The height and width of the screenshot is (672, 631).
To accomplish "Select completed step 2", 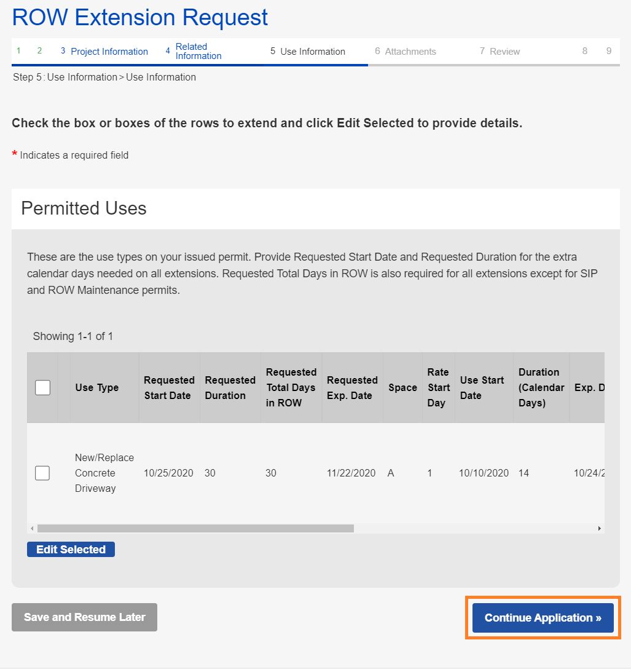I will click(x=39, y=51).
